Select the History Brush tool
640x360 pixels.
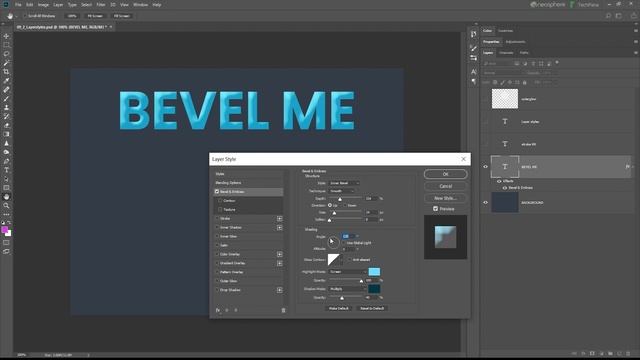point(6,117)
